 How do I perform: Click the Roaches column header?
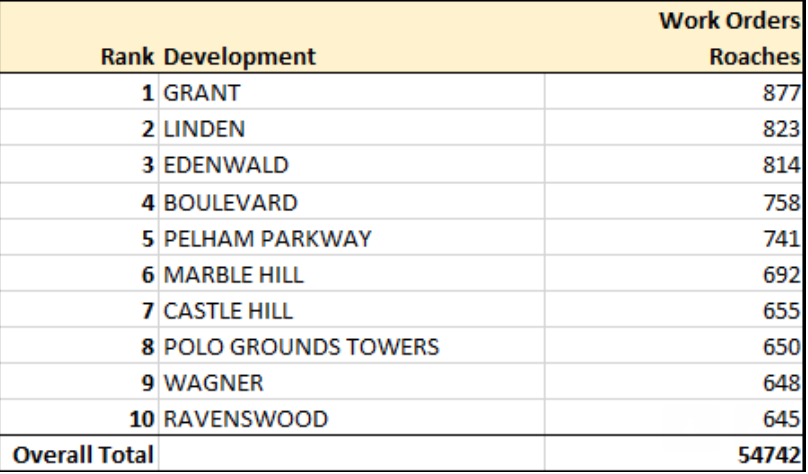tap(754, 56)
